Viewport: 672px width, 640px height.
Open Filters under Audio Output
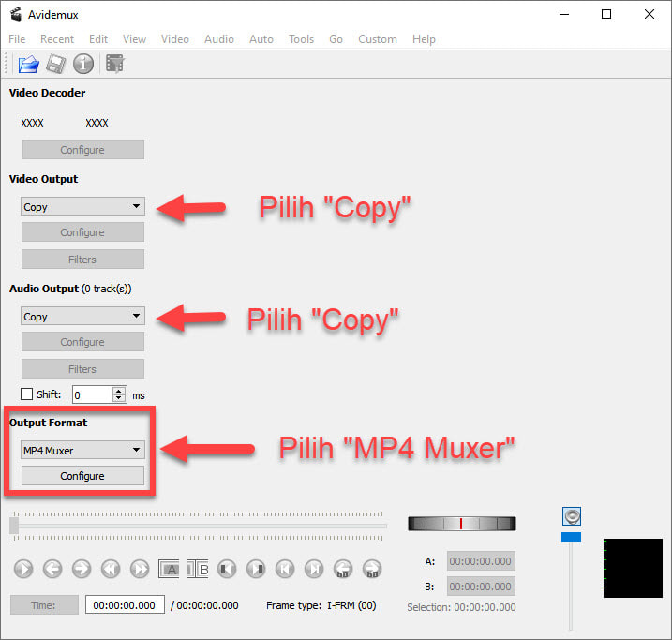coord(82,369)
